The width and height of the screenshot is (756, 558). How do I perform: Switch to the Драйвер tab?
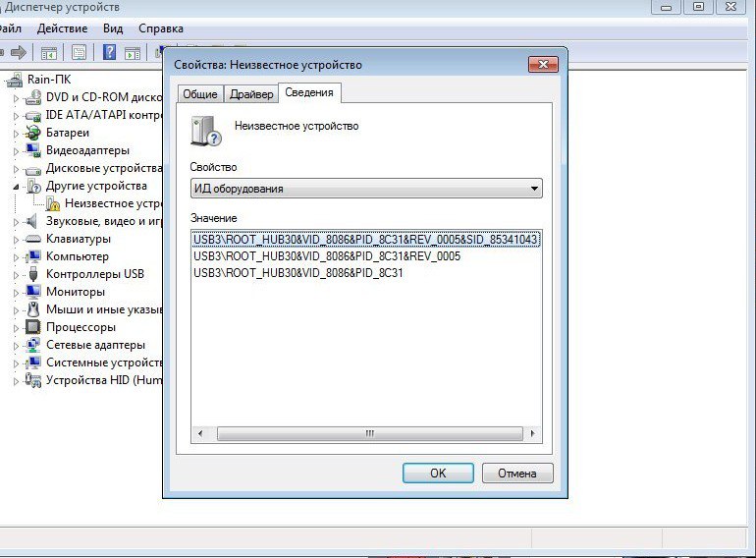pyautogui.click(x=251, y=94)
